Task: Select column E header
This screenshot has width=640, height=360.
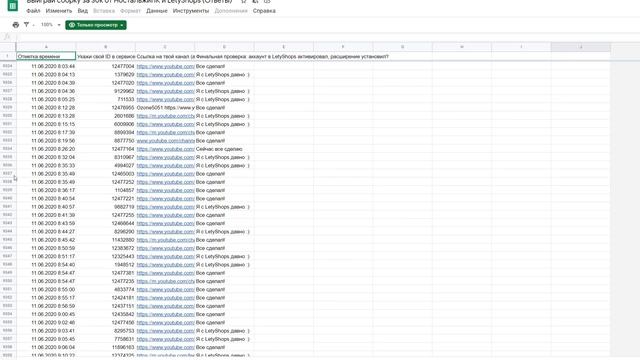Action: coord(284,47)
